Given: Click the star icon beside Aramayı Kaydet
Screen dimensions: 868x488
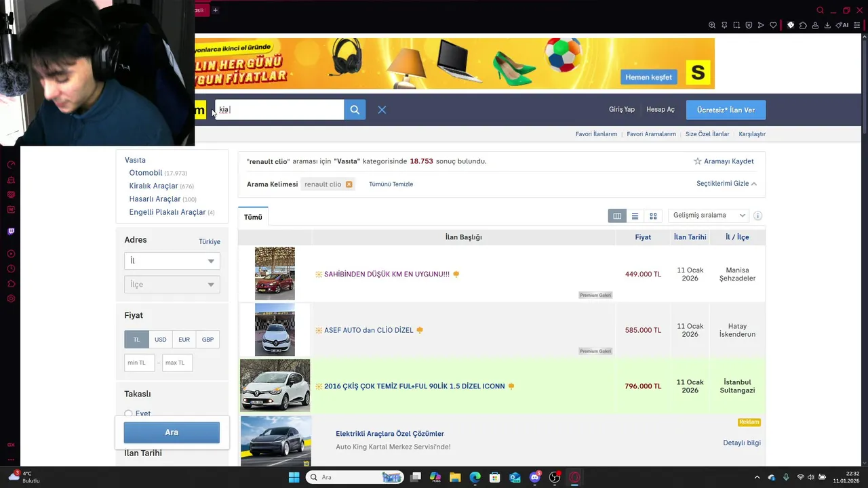Looking at the screenshot, I should [697, 161].
